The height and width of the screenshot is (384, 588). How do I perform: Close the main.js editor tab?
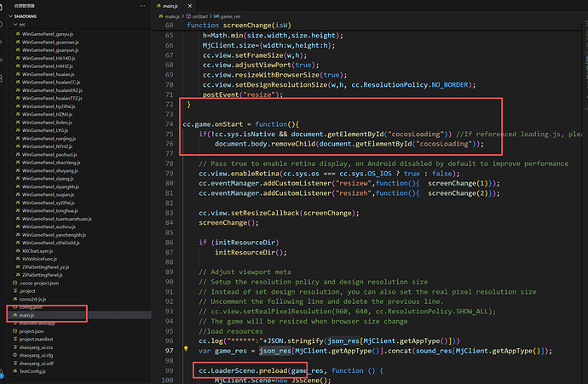[190, 6]
